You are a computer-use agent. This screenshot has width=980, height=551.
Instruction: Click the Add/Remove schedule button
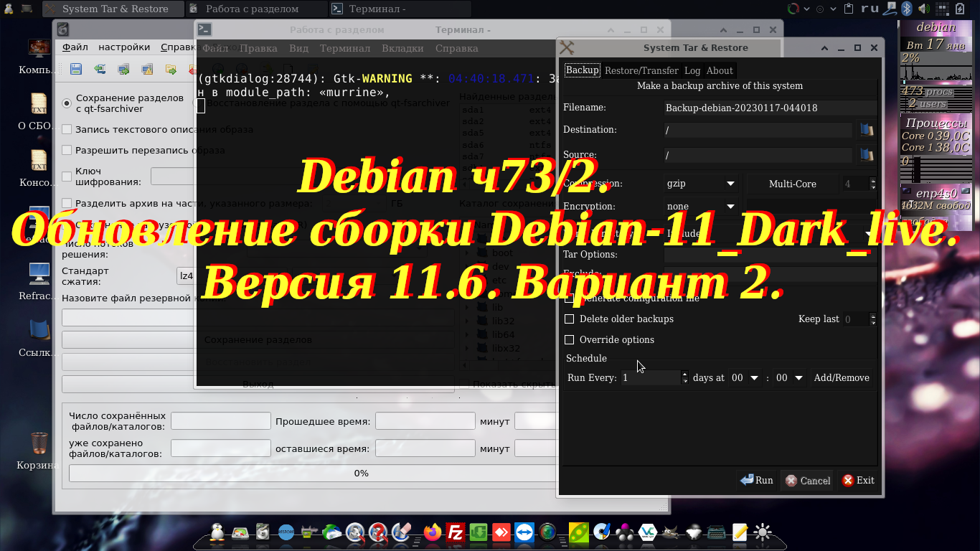pyautogui.click(x=842, y=378)
